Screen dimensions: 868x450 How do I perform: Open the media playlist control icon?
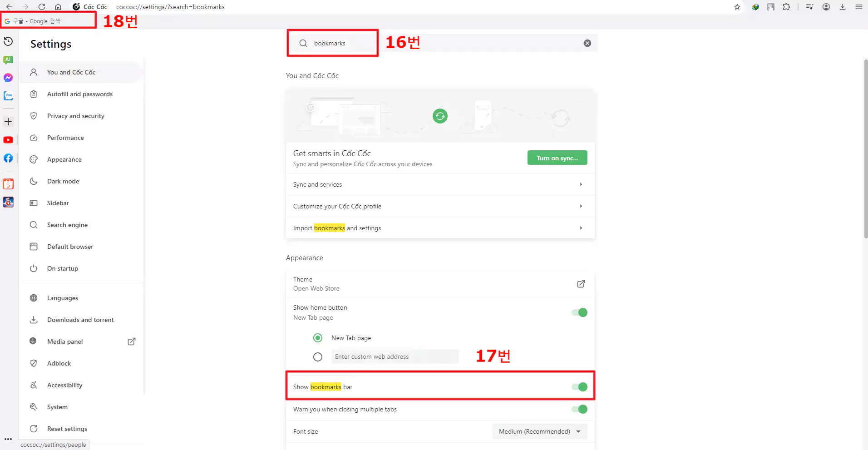tap(810, 7)
